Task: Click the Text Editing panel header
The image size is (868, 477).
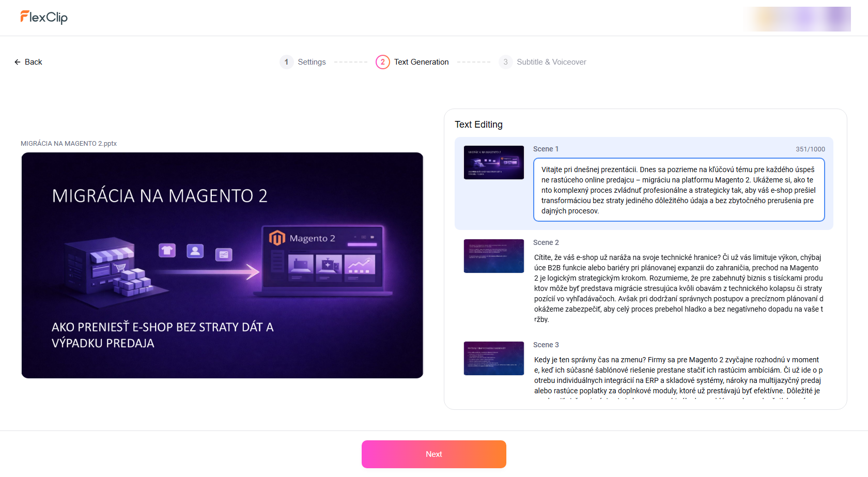Action: (x=478, y=125)
